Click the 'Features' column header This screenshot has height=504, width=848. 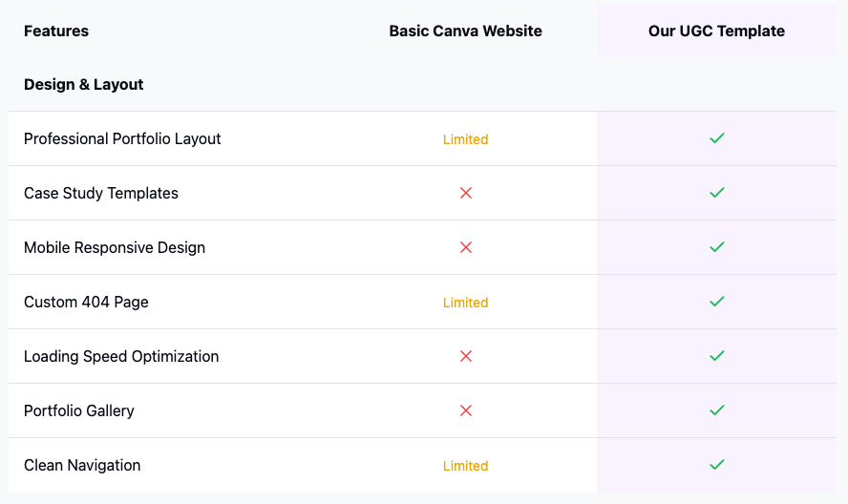56,31
